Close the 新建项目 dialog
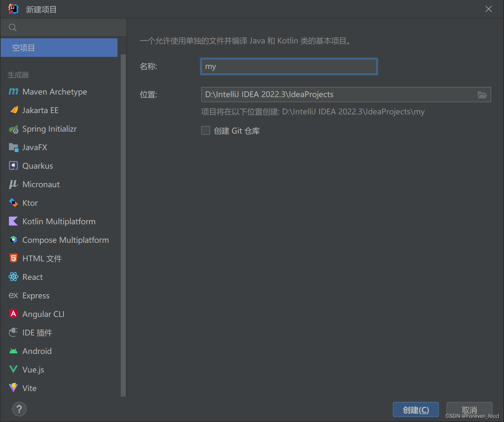 tap(489, 9)
